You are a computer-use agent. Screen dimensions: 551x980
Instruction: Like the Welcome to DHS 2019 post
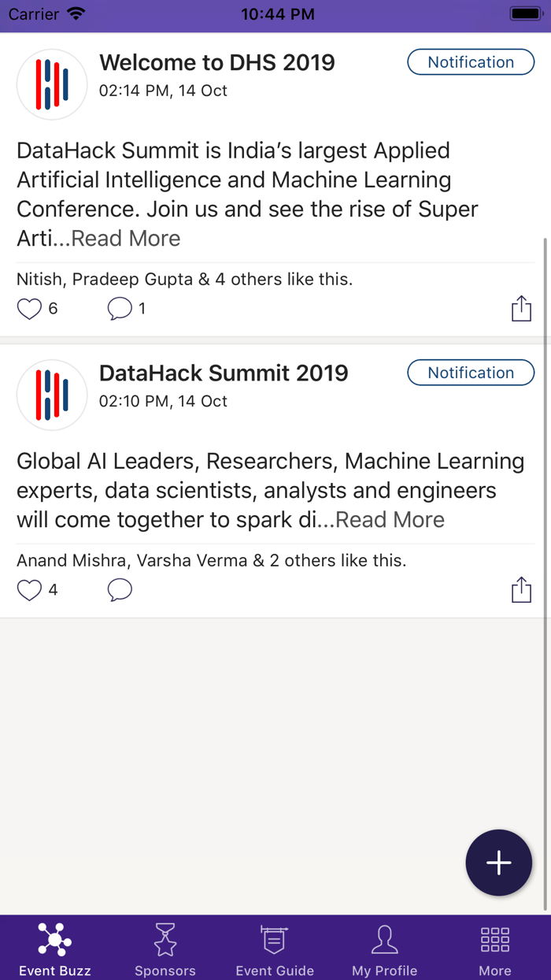tap(28, 308)
